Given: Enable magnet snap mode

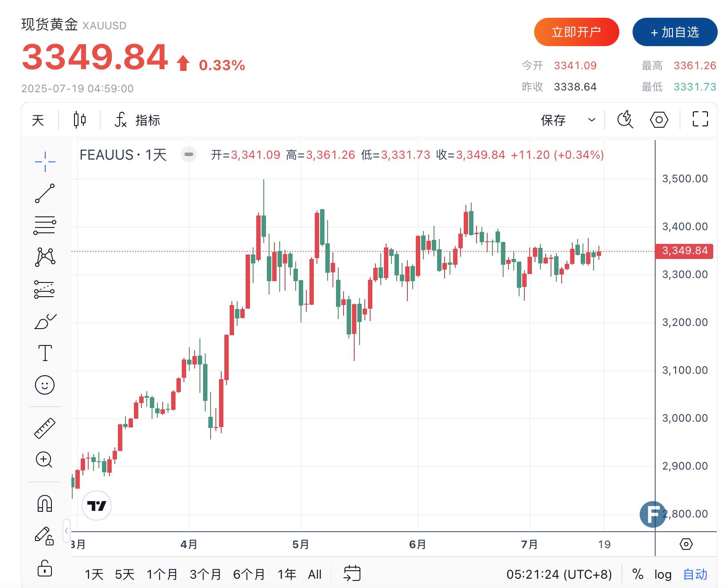Looking at the screenshot, I should 44,503.
